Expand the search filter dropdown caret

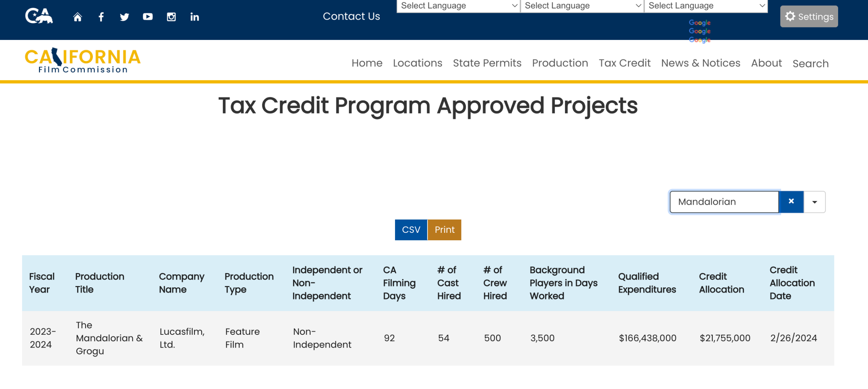tap(814, 202)
